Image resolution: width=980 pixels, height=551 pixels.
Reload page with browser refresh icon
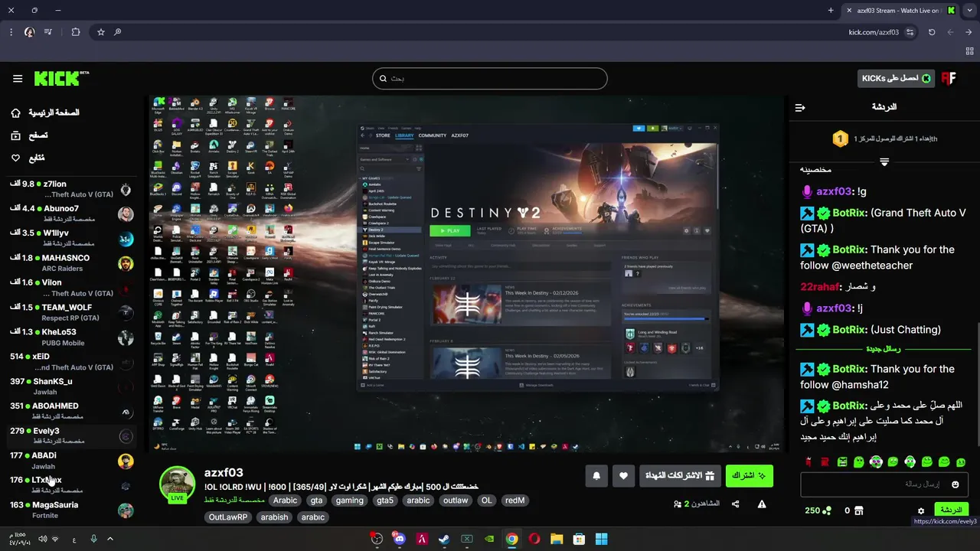(x=932, y=32)
